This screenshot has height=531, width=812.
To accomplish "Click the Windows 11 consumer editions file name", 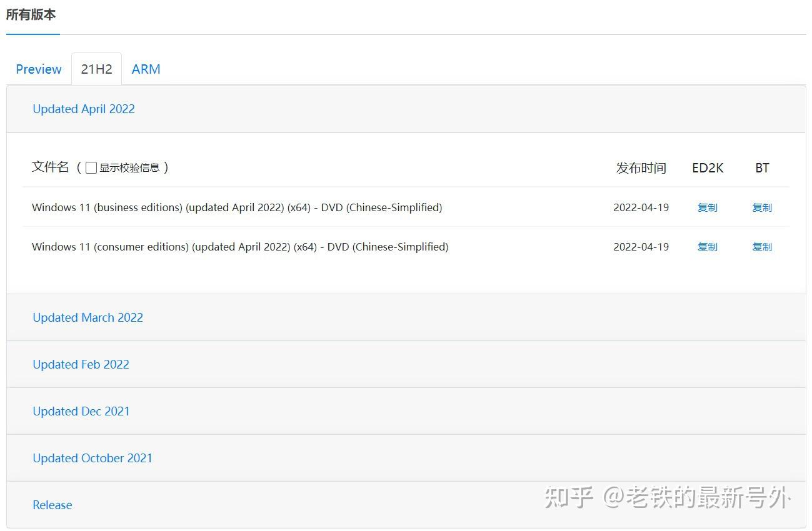I will [240, 247].
